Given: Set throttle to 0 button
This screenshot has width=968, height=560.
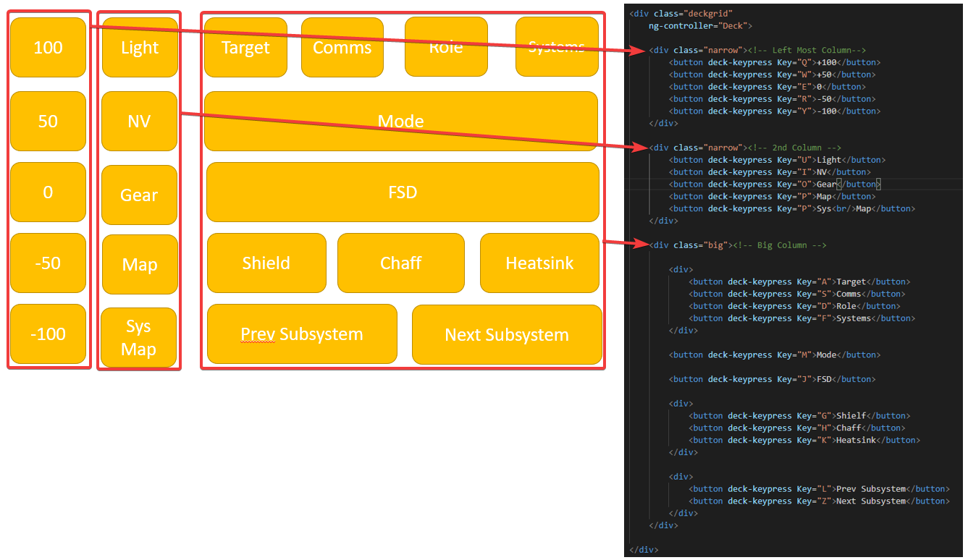Looking at the screenshot, I should point(48,192).
